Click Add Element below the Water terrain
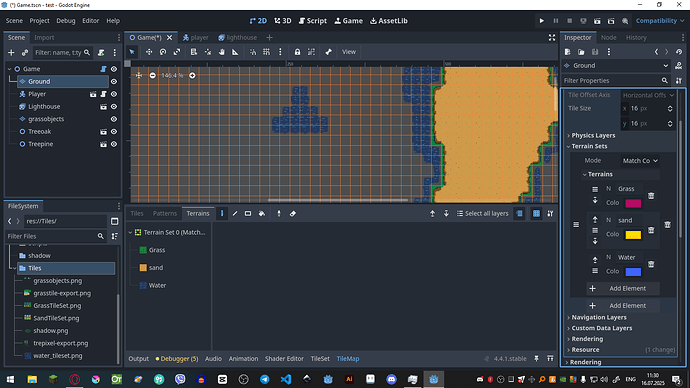Screen dimensions: 690x388 pos(623,289)
